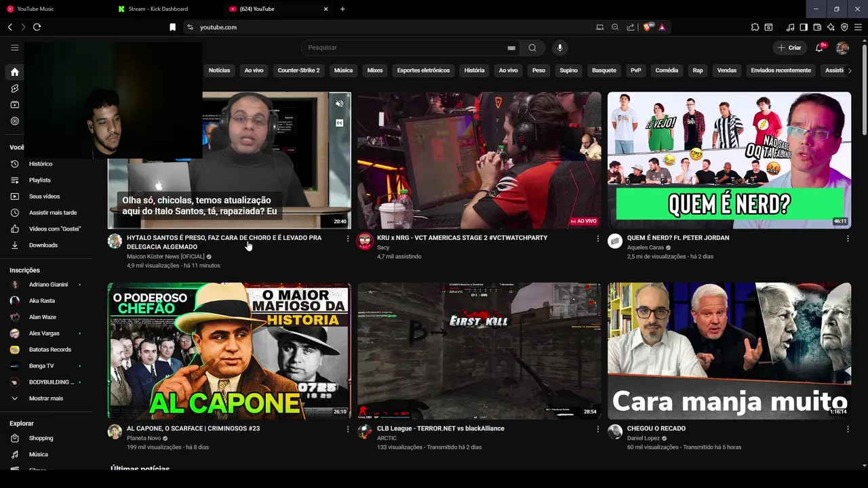
Task: Open 'Assistir mais tarde' in the sidebar
Action: (x=53, y=213)
